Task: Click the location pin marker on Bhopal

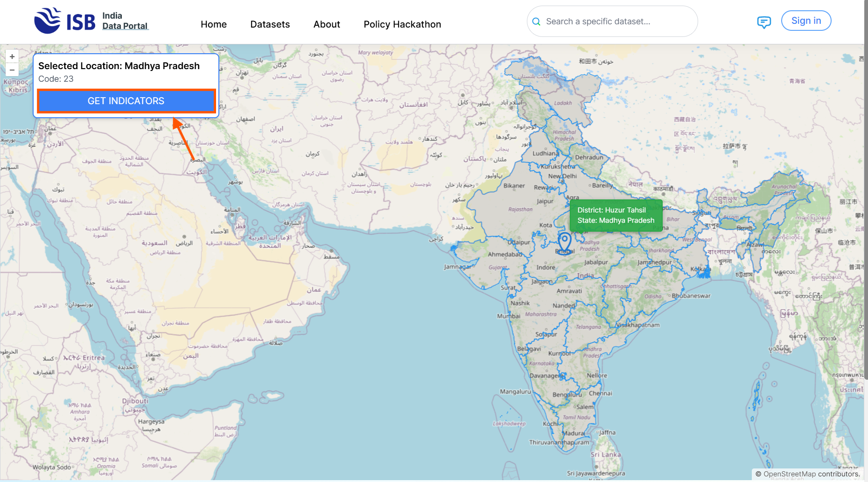Action: [x=565, y=242]
